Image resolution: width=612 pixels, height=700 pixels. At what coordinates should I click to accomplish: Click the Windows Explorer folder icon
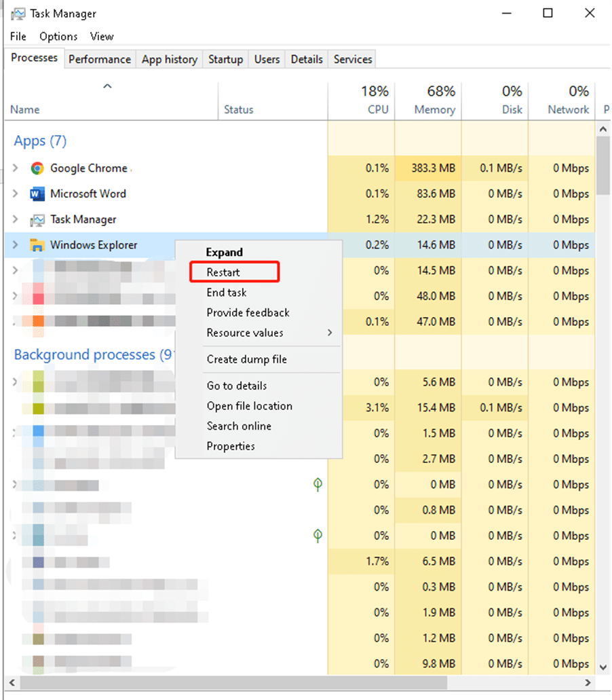click(x=37, y=245)
